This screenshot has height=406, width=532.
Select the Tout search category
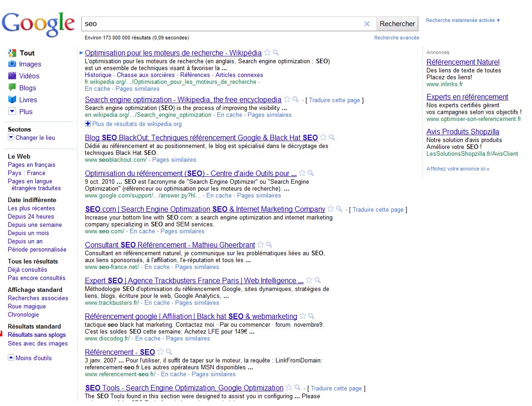27,53
